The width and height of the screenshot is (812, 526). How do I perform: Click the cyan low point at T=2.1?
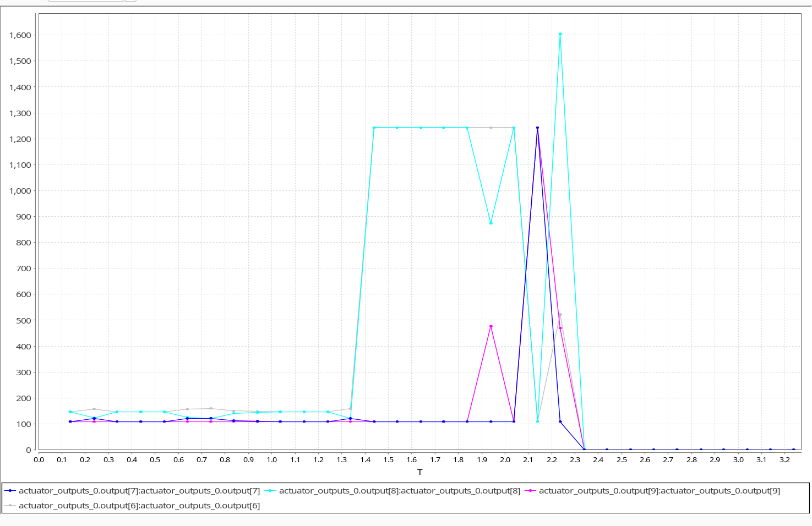click(x=537, y=421)
